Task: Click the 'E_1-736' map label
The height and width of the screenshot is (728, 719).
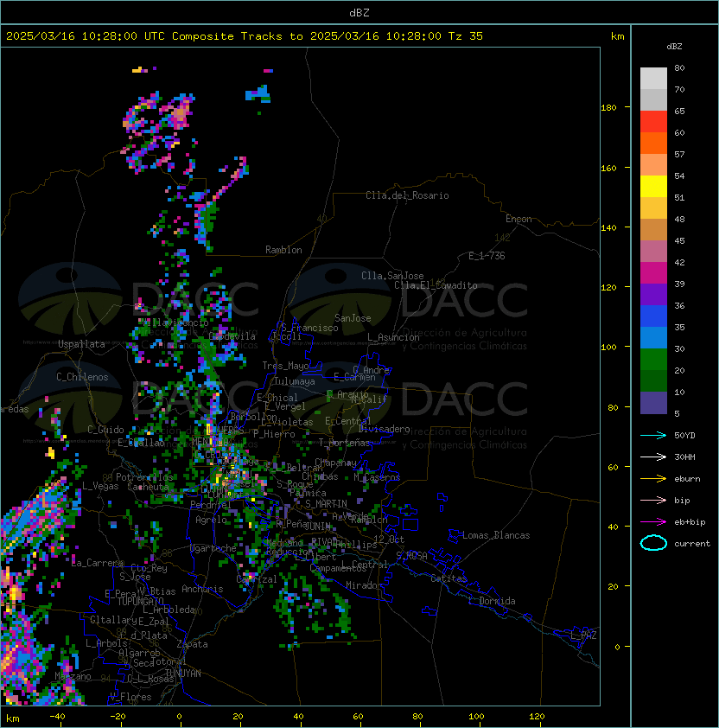Action: pos(487,256)
